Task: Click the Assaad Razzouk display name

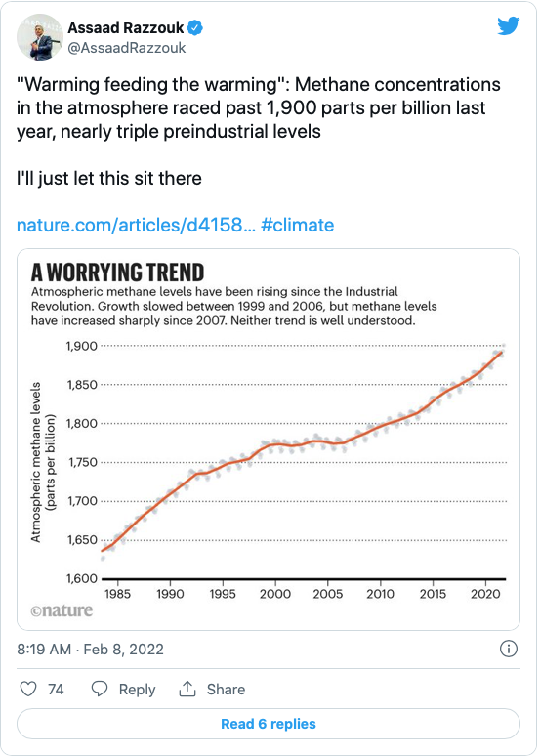Action: [x=125, y=28]
